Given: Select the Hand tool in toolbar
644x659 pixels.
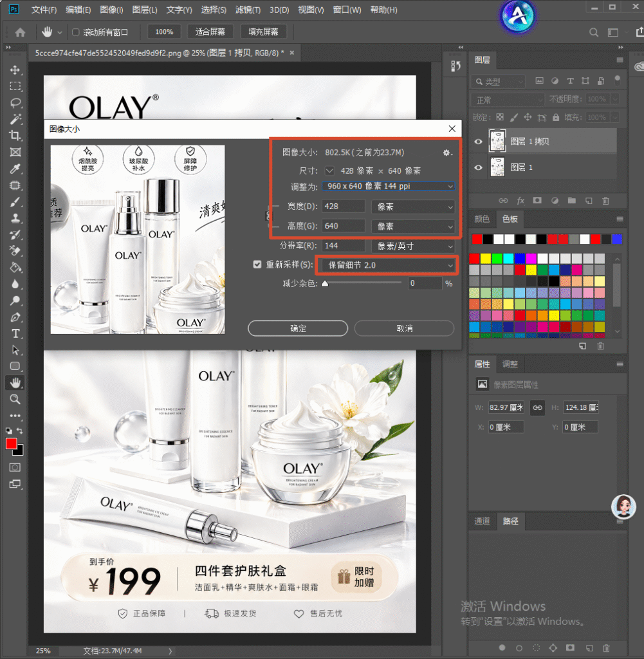Looking at the screenshot, I should coord(15,382).
